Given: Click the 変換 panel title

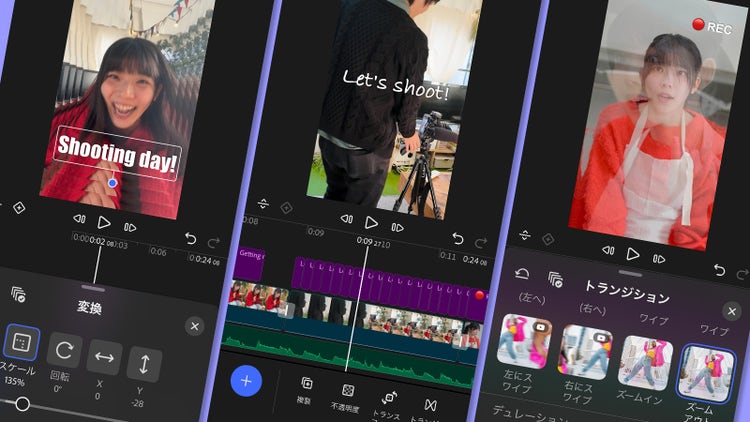Looking at the screenshot, I should click(89, 307).
